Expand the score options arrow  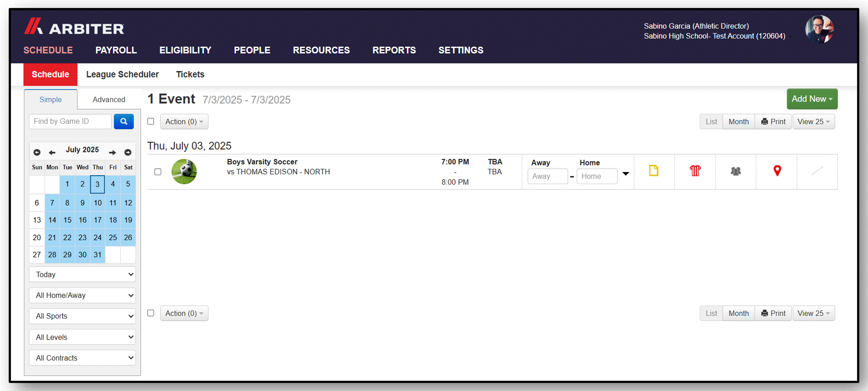626,174
